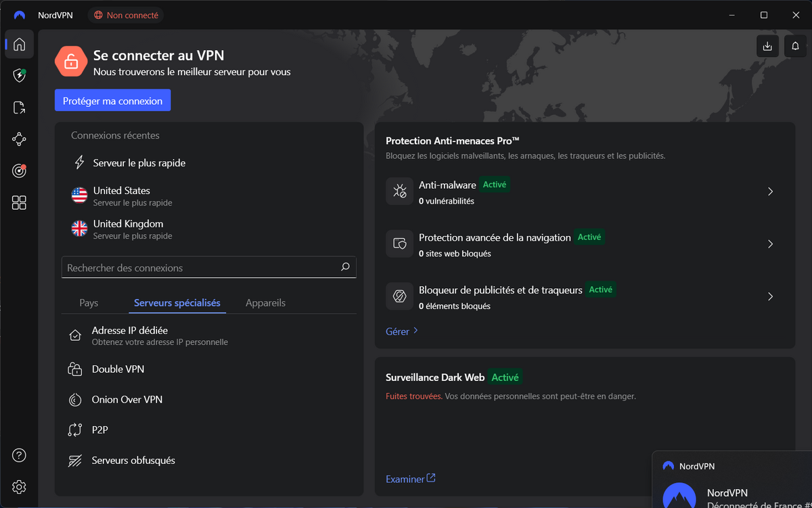Screen dimensions: 812x508
Task: Open the Appareils tab
Action: click(265, 302)
